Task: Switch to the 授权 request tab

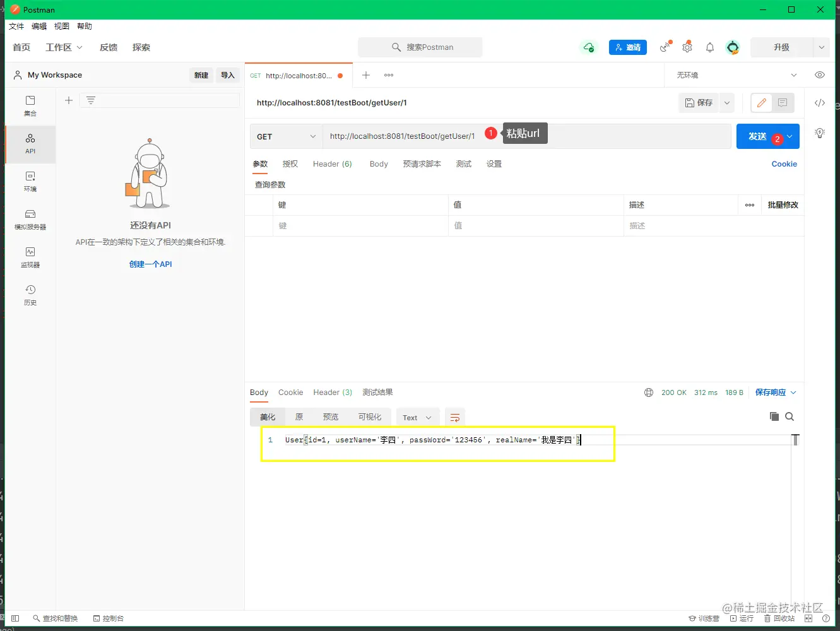Action: [x=290, y=164]
